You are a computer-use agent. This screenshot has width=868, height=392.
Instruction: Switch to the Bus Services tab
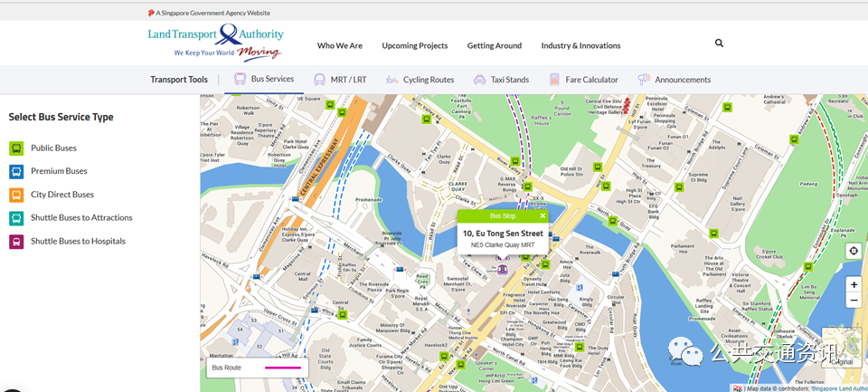click(x=264, y=79)
